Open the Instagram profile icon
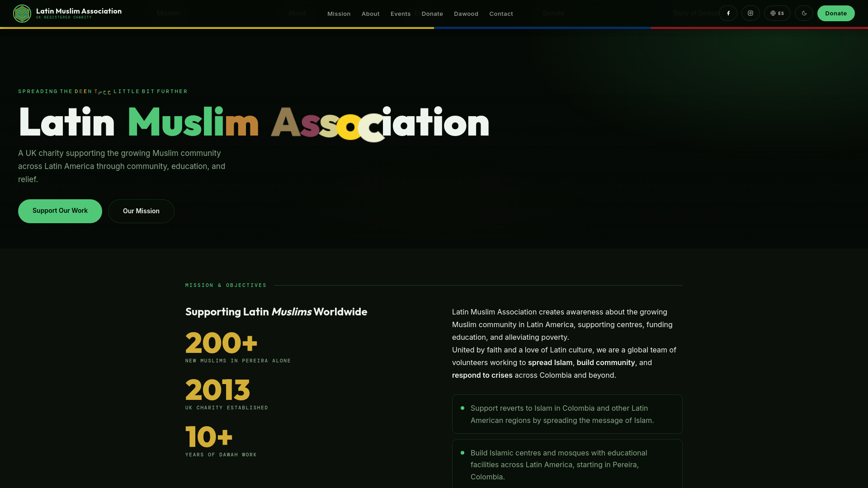This screenshot has width=868, height=488. point(750,13)
